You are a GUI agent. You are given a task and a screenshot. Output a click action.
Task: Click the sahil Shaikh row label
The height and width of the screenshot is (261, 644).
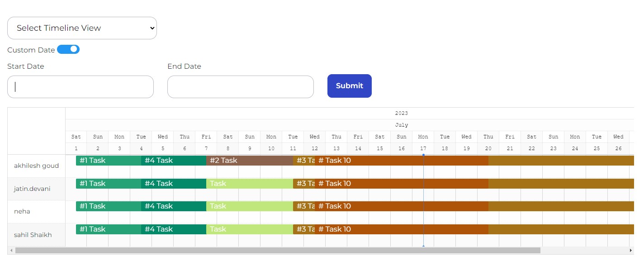33,235
